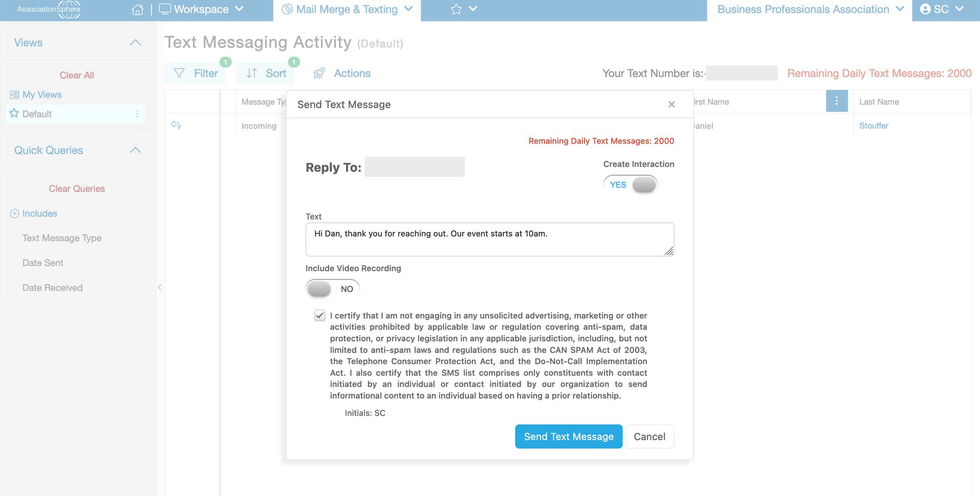The width and height of the screenshot is (980, 496).
Task: Open Mail Merge & Texting tab menu
Action: [x=347, y=9]
